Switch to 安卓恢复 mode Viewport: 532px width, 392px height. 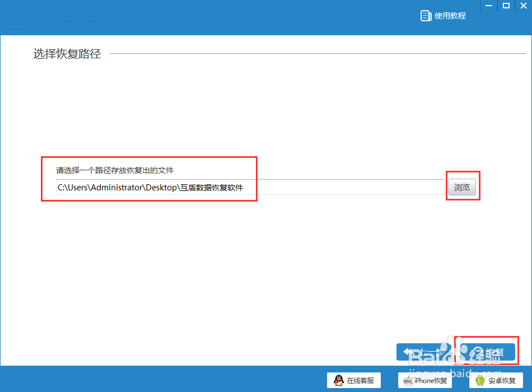tap(495, 380)
